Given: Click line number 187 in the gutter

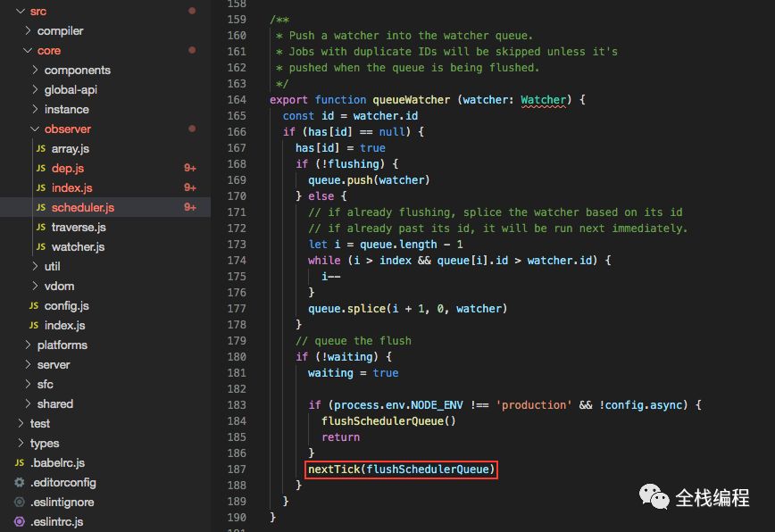Looking at the screenshot, I should (237, 469).
